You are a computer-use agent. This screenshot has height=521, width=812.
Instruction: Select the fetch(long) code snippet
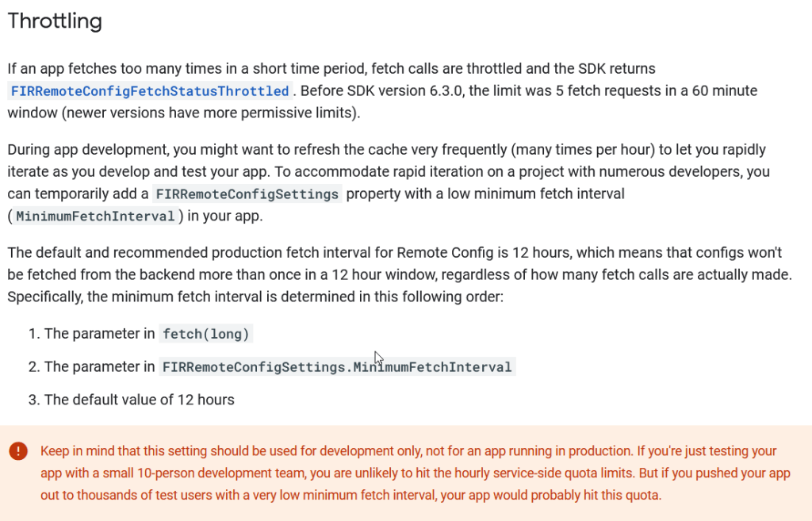coord(206,334)
